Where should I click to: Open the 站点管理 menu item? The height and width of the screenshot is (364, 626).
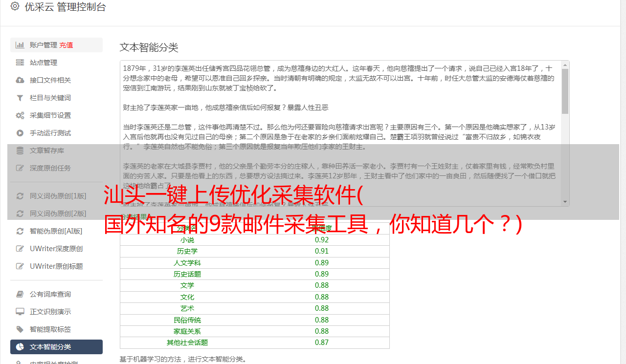56,63
